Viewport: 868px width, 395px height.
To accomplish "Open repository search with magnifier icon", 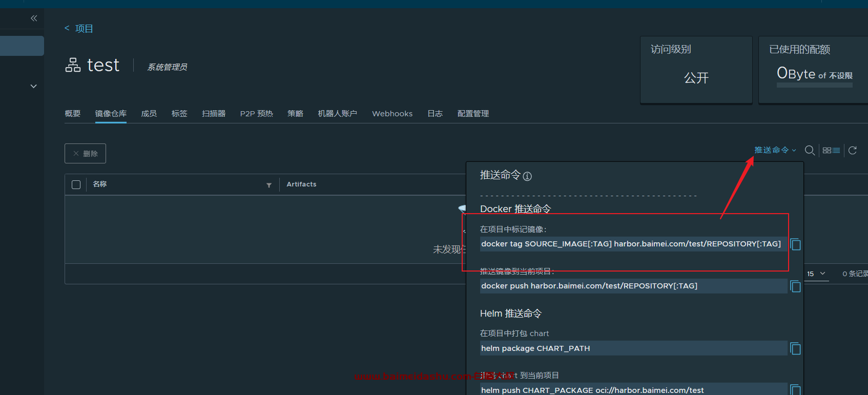I will pos(810,150).
